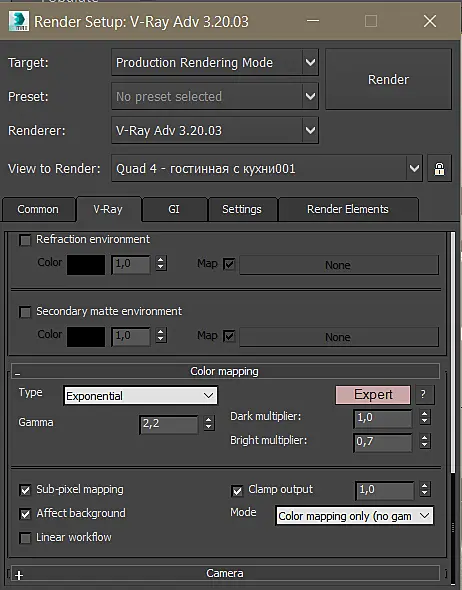Image resolution: width=462 pixels, height=590 pixels.
Task: Toggle Secondary matte environment Map checkbox
Action: tap(229, 336)
